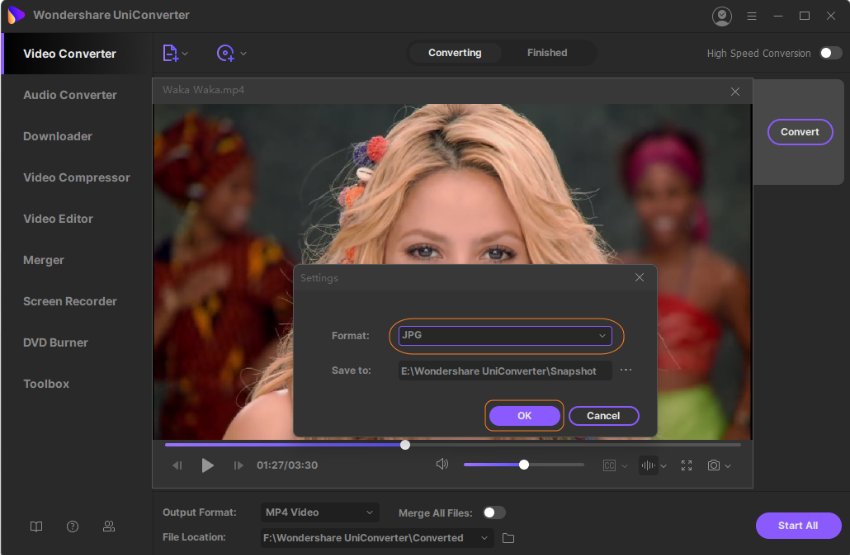
Task: Open the JPG Format dropdown
Action: pyautogui.click(x=505, y=335)
